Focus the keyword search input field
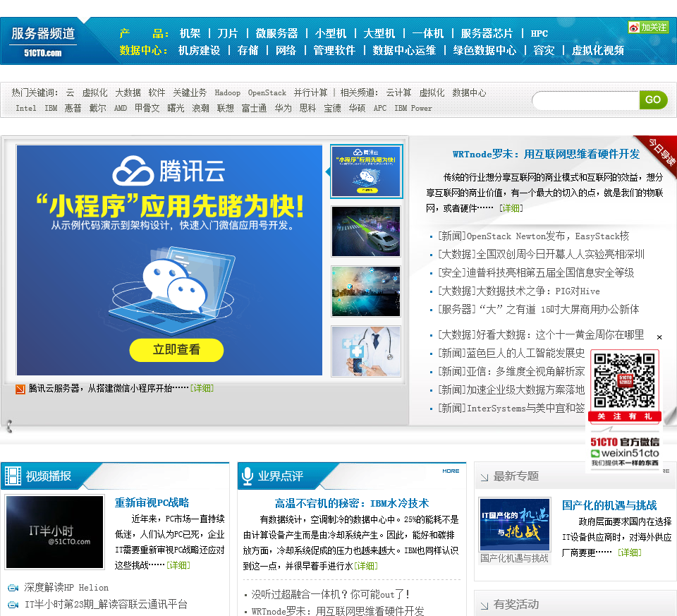This screenshot has height=616, width=677. point(586,100)
